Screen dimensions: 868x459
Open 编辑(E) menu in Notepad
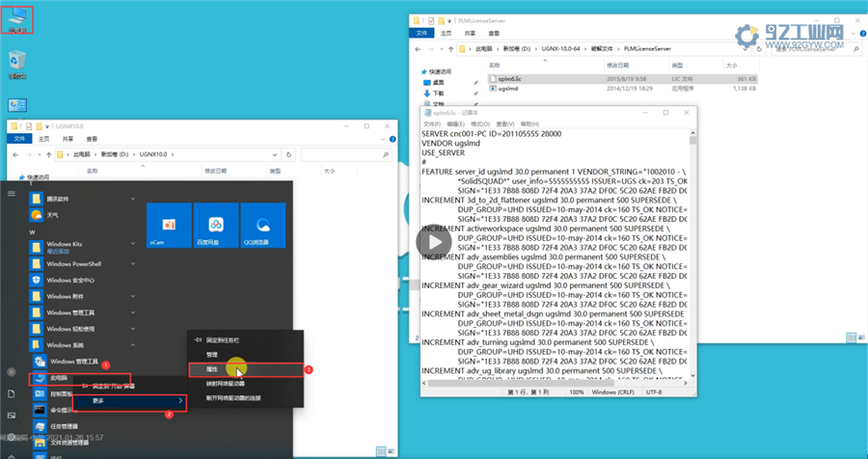[x=455, y=124]
